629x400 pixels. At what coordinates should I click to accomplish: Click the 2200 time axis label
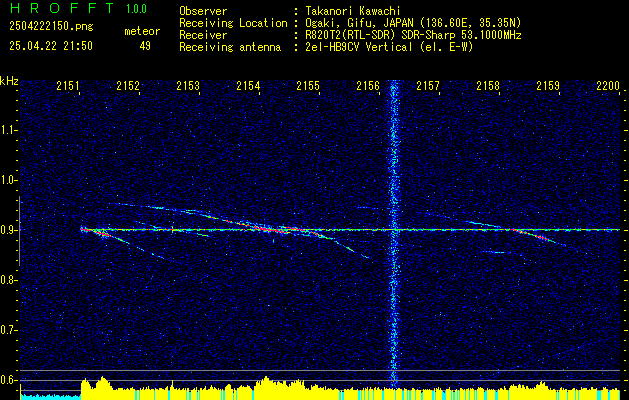point(608,86)
